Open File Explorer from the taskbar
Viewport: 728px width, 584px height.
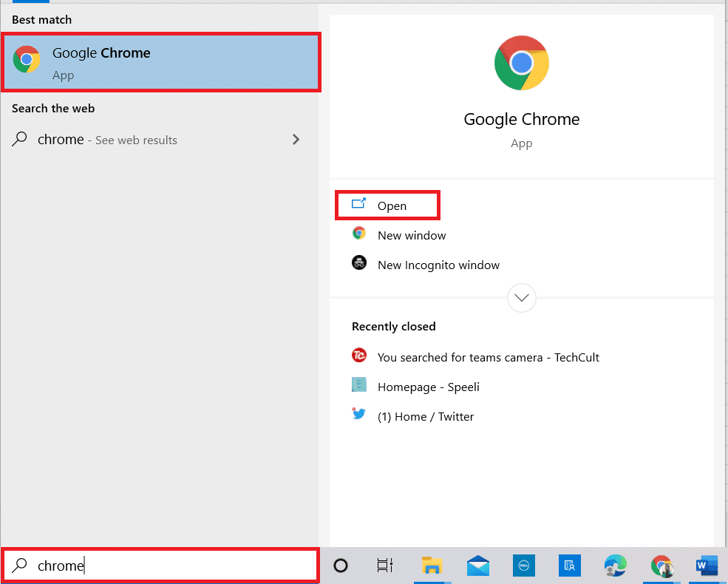click(432, 566)
